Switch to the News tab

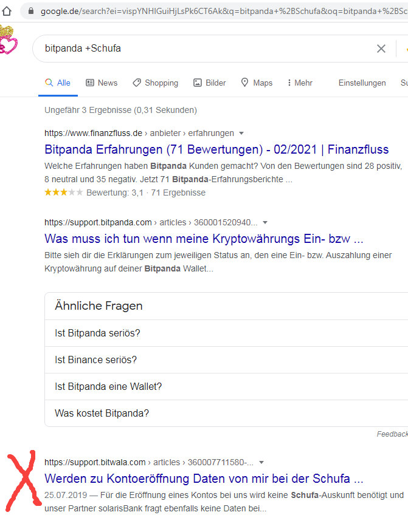tap(102, 83)
